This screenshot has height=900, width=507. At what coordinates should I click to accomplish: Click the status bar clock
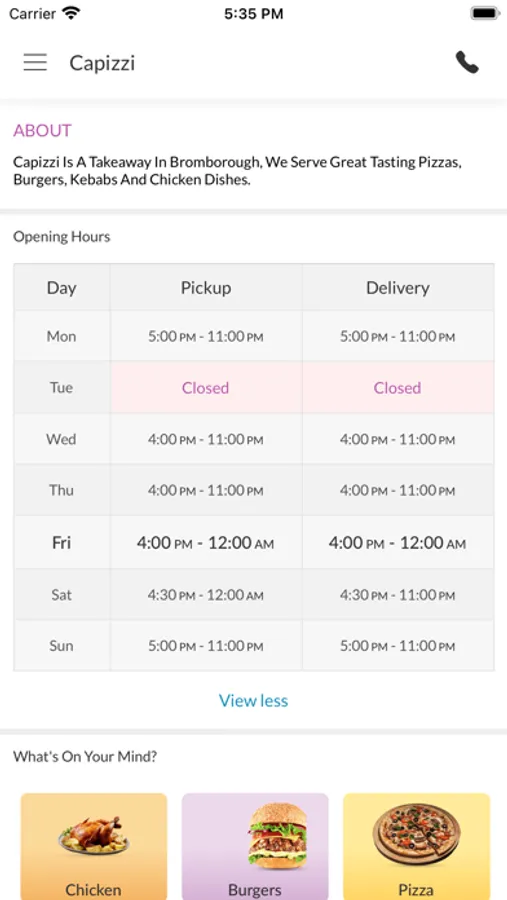pos(253,14)
